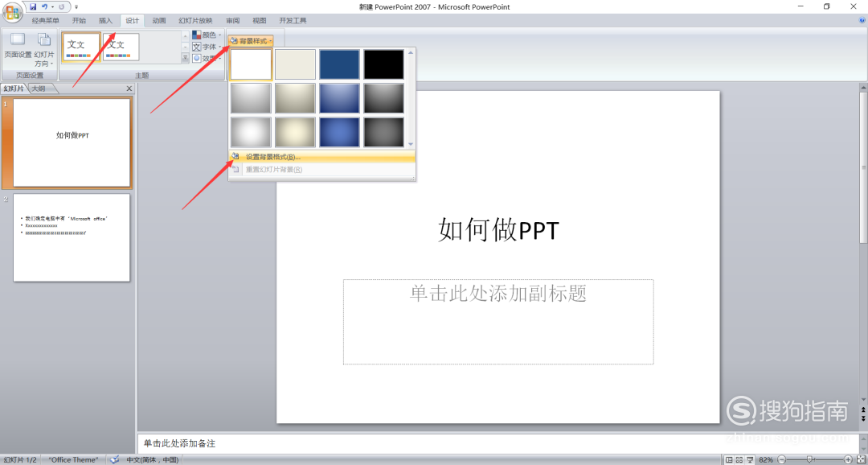Image resolution: width=868 pixels, height=465 pixels.
Task: Choose the cream radial style in third row
Action: coord(295,132)
